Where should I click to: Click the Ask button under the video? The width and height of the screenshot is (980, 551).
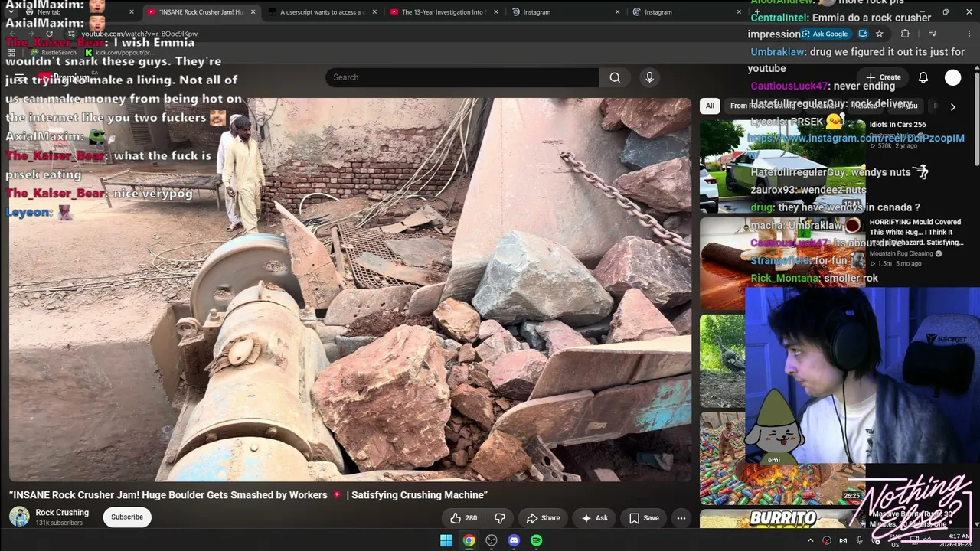pyautogui.click(x=594, y=518)
